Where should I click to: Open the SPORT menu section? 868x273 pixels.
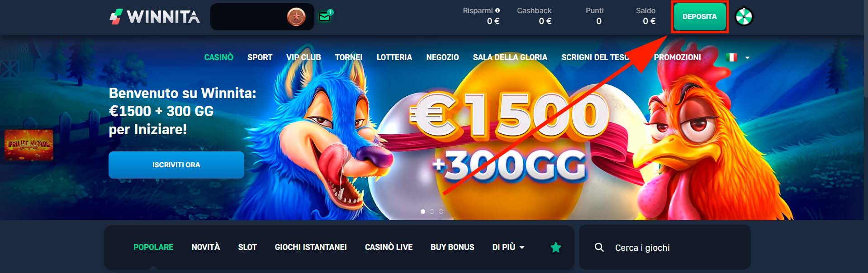tap(260, 57)
